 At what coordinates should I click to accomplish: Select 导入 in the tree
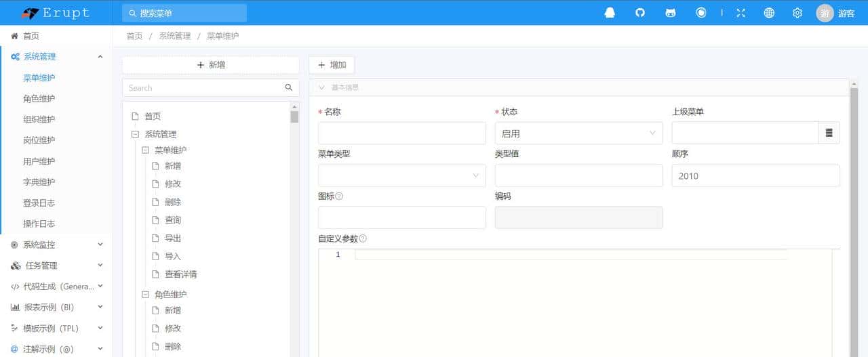tap(173, 256)
